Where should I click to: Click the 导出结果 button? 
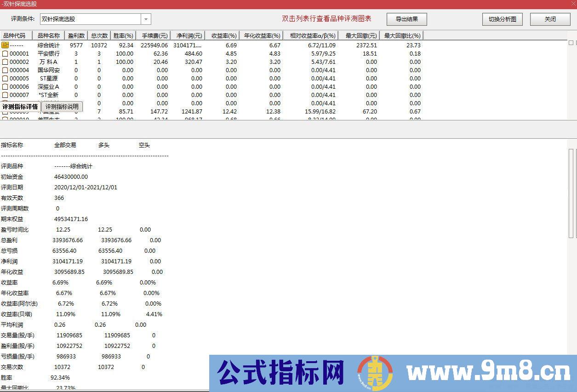click(x=406, y=19)
